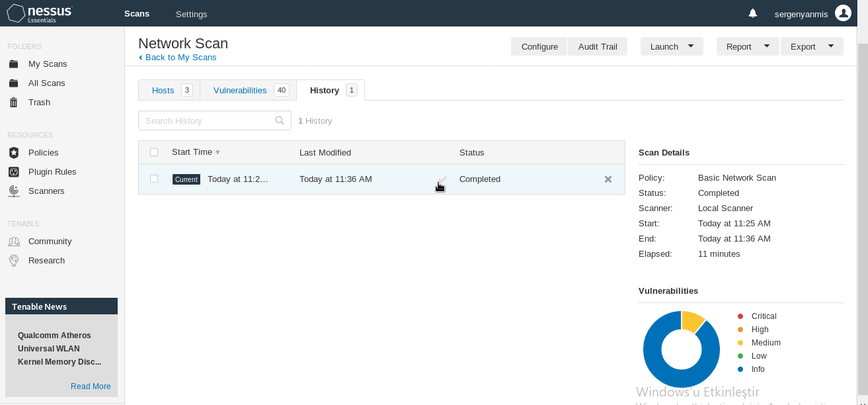Open Trash in sidebar
The width and height of the screenshot is (868, 405).
point(40,103)
